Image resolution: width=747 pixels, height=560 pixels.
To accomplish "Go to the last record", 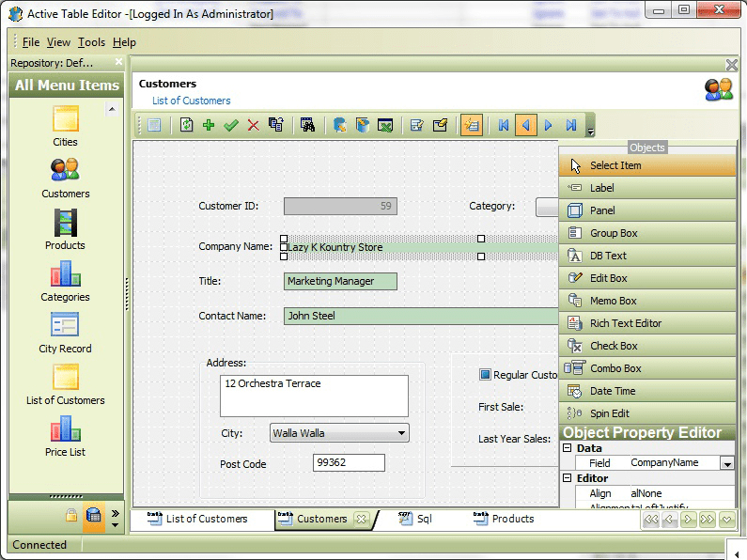I will pyautogui.click(x=570, y=125).
